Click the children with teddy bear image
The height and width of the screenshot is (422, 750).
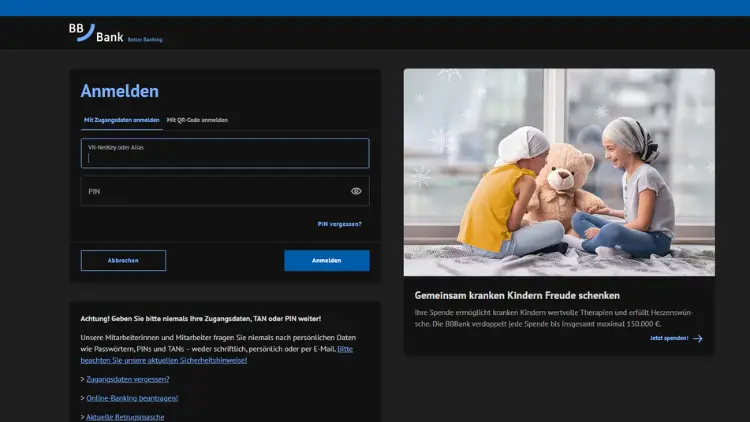coord(559,172)
